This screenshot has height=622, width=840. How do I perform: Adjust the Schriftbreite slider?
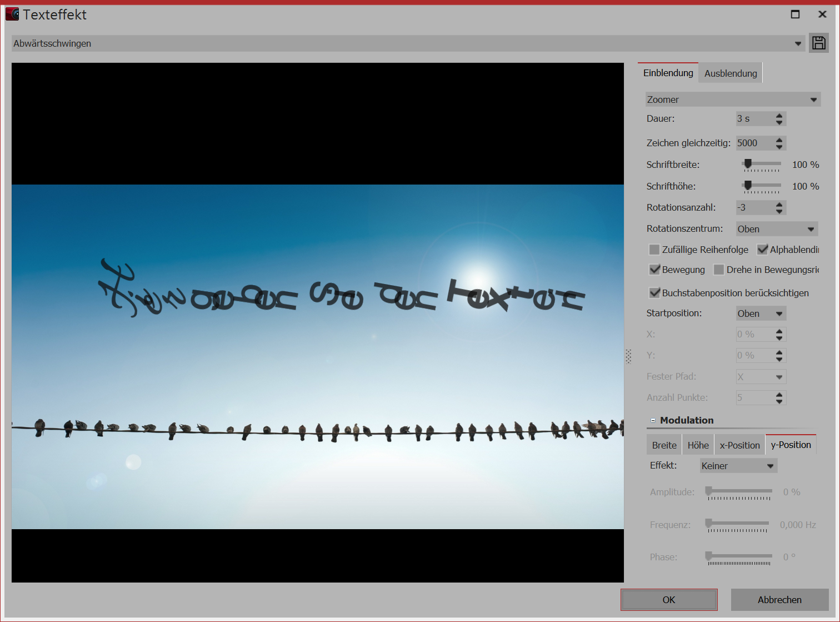747,163
